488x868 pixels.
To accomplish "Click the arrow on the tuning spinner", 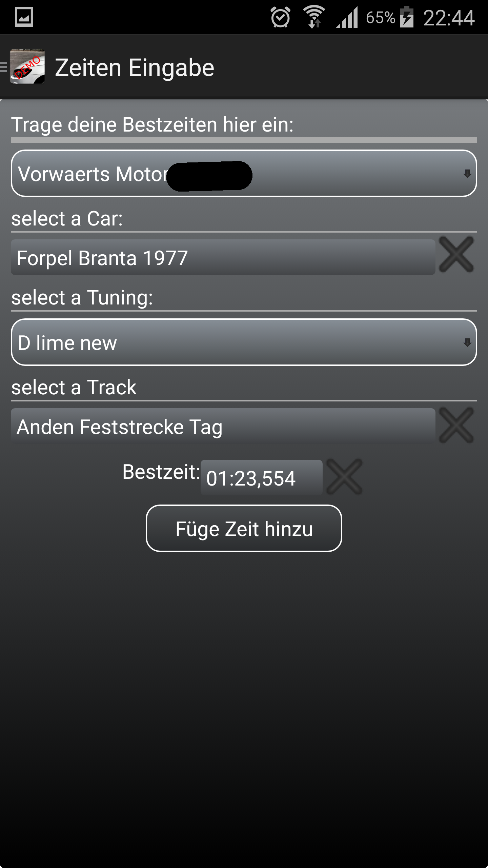I will pyautogui.click(x=467, y=342).
